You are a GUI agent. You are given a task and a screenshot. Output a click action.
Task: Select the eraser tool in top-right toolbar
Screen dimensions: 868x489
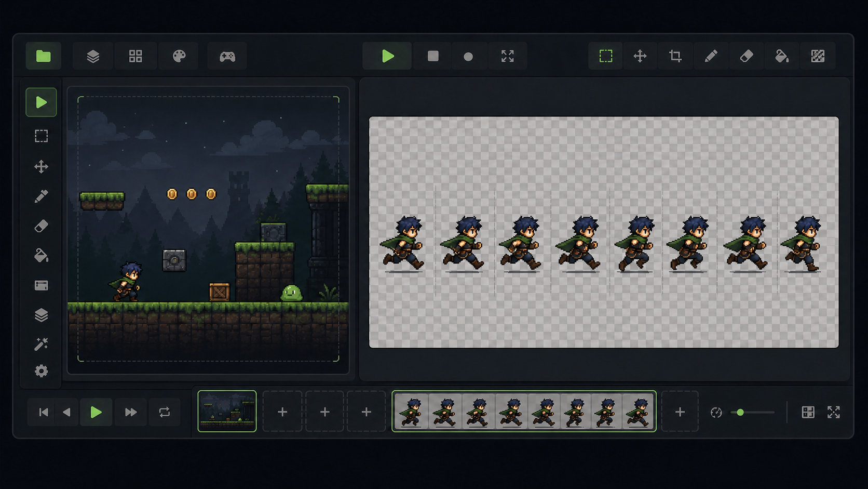pos(747,56)
